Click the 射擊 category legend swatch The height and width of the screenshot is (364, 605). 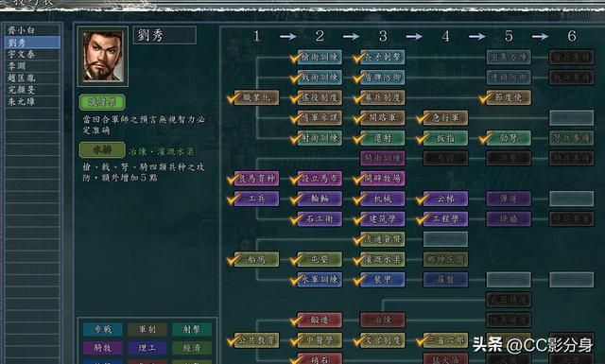point(192,330)
